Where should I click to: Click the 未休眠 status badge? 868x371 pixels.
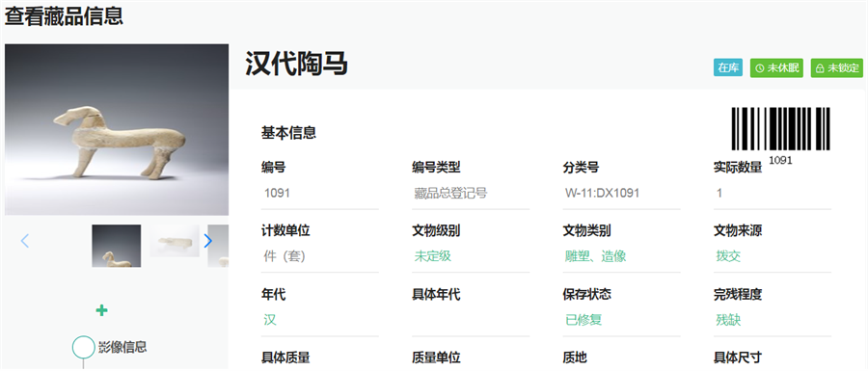tap(776, 68)
